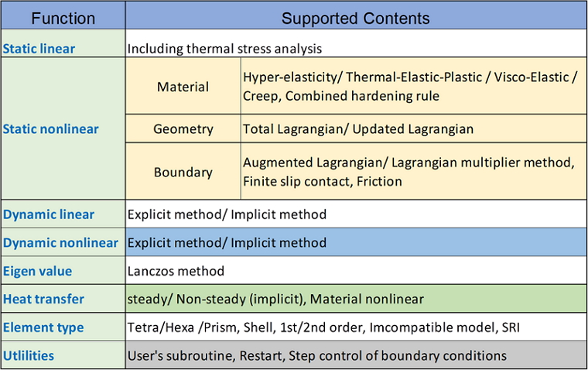
Task: Select the Geometry sub-category cell
Action: click(183, 128)
